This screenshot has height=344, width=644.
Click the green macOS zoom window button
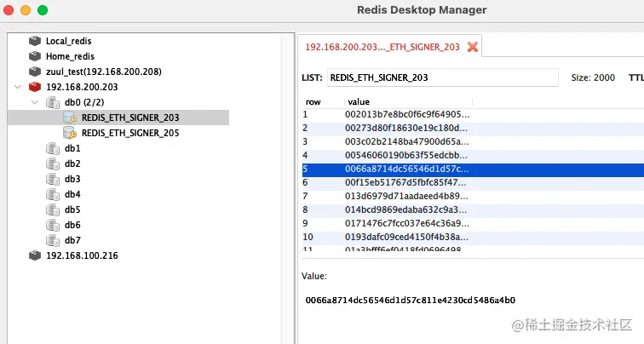click(43, 10)
